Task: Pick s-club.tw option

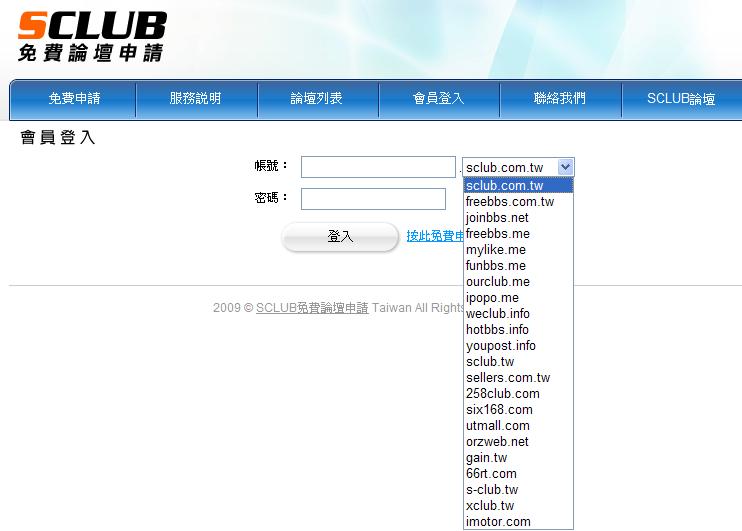Action: [x=518, y=490]
